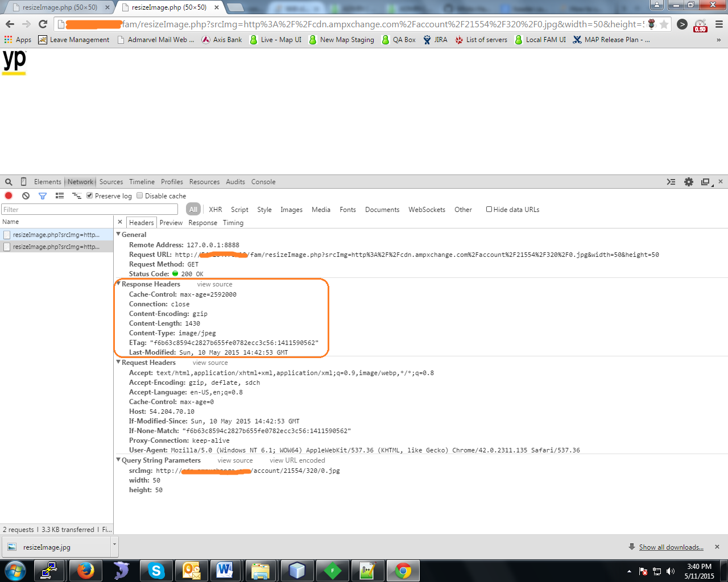Filter requests by Images

(291, 210)
